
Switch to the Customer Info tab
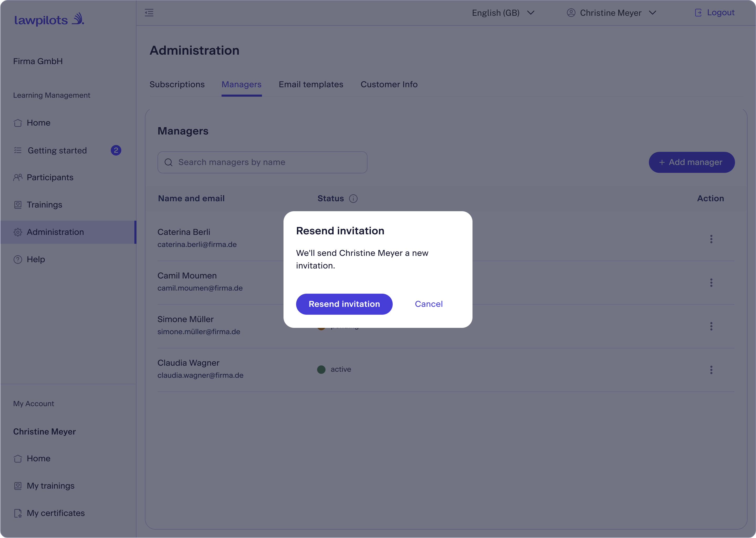click(x=389, y=85)
